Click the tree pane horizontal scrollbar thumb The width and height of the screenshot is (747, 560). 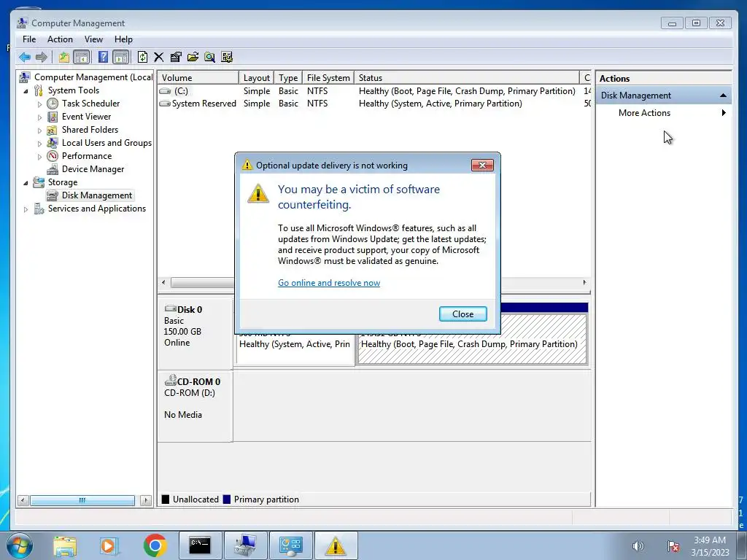82,500
